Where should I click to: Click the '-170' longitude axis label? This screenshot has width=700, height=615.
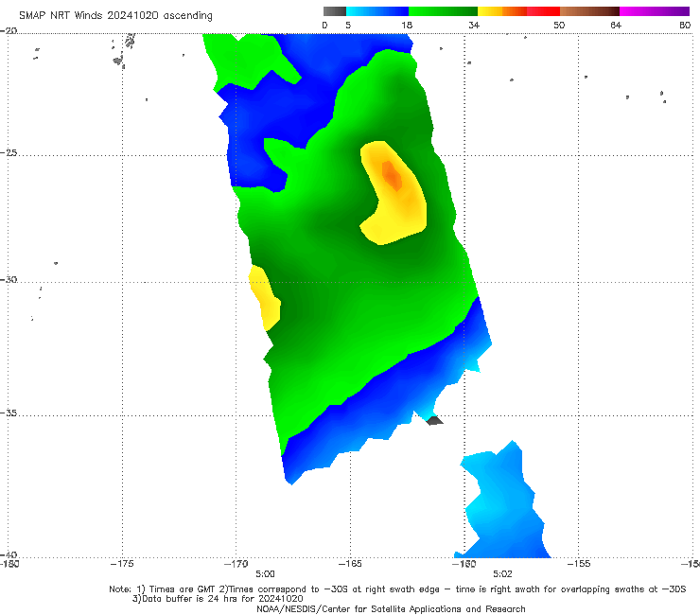pos(236,564)
